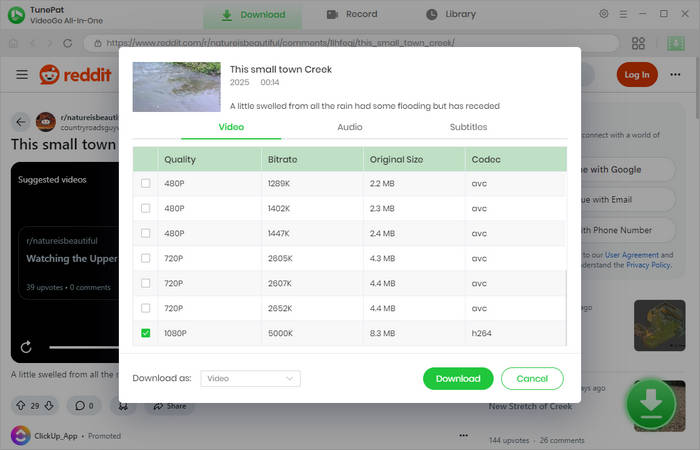
Task: Open three-dot menu on promoted post
Action: click(463, 435)
